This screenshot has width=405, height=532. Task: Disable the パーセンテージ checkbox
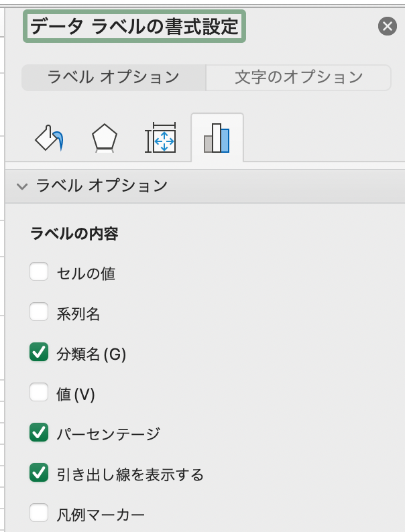(39, 434)
